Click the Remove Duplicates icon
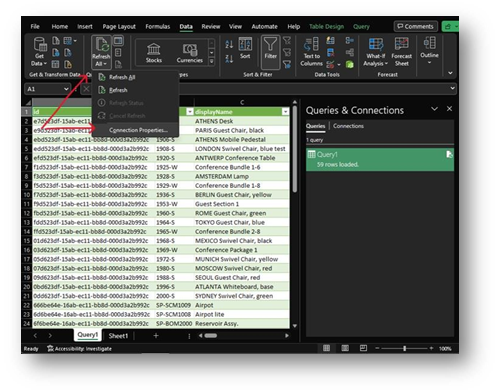Screen dimensions: 499x392 tap(330, 52)
